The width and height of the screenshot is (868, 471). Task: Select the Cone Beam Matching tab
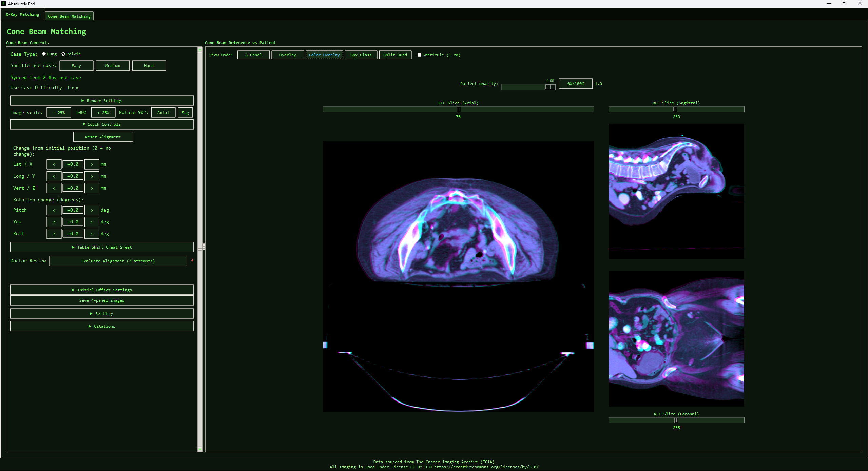click(x=69, y=16)
